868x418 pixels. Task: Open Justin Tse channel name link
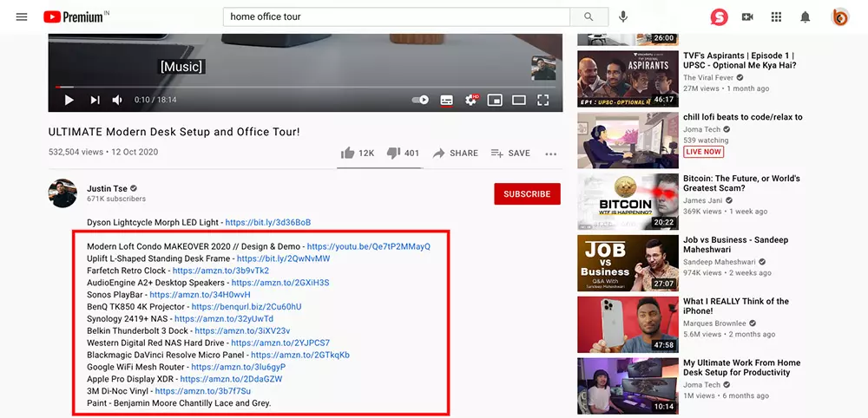pos(108,188)
